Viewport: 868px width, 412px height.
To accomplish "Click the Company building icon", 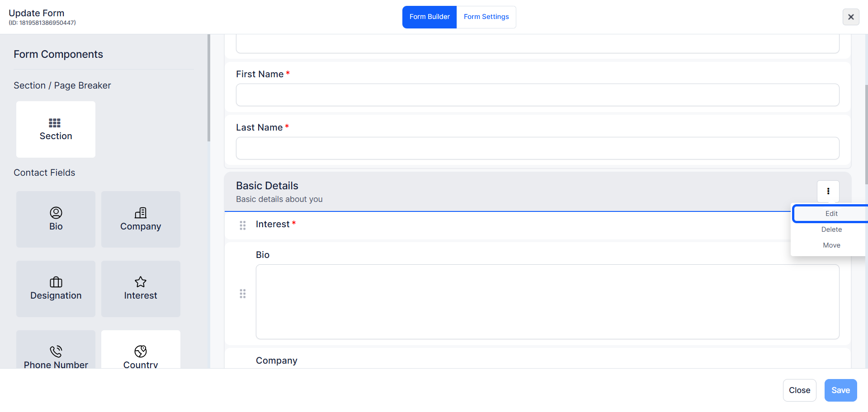I will (x=141, y=213).
